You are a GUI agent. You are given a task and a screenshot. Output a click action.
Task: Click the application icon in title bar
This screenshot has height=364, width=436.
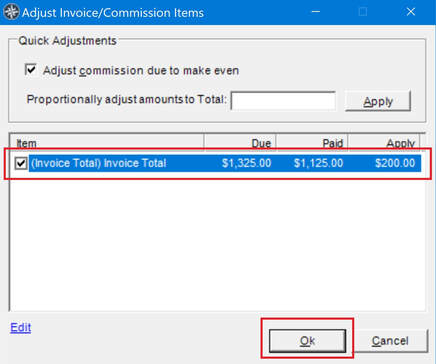pos(11,12)
